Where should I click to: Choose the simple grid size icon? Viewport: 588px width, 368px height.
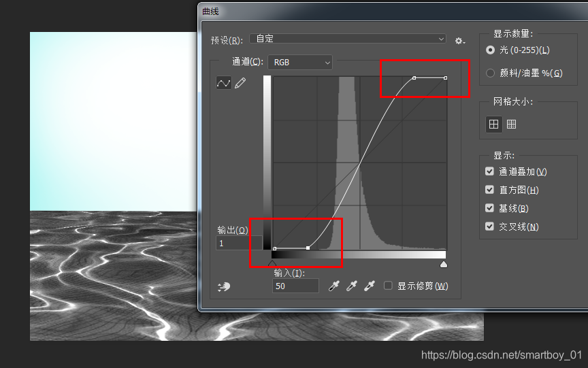click(494, 124)
